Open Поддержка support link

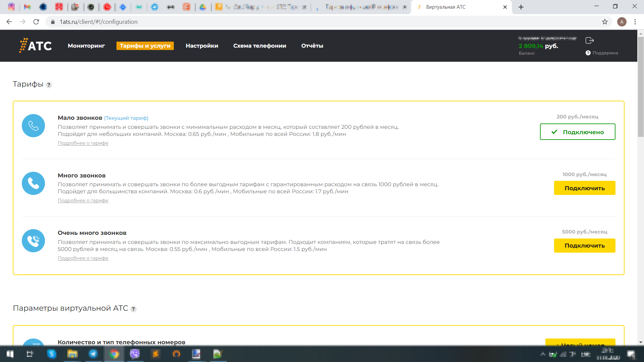605,53
